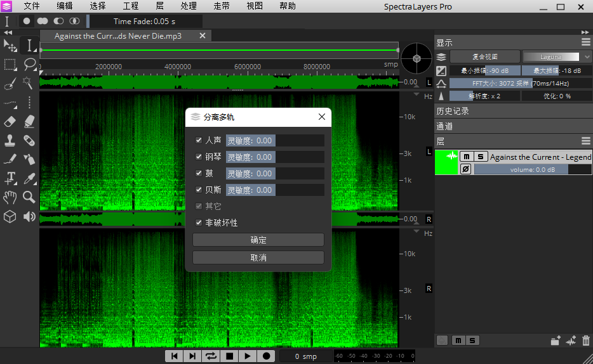
Task: Activate the Hand pan tool
Action: click(x=10, y=197)
